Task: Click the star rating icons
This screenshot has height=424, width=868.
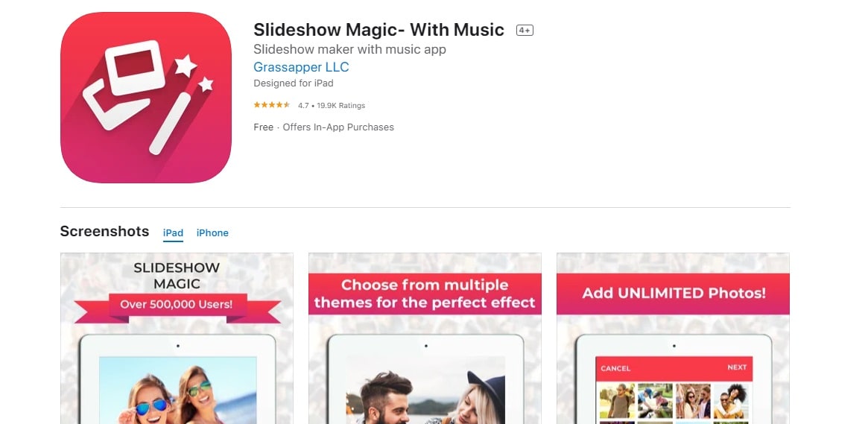Action: coord(272,105)
